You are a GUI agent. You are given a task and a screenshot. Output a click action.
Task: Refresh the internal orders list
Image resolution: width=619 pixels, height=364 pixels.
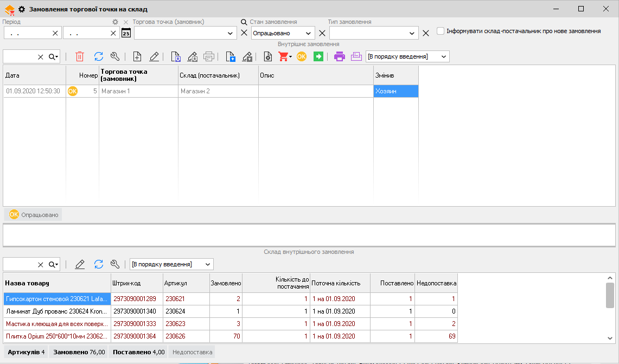(98, 56)
